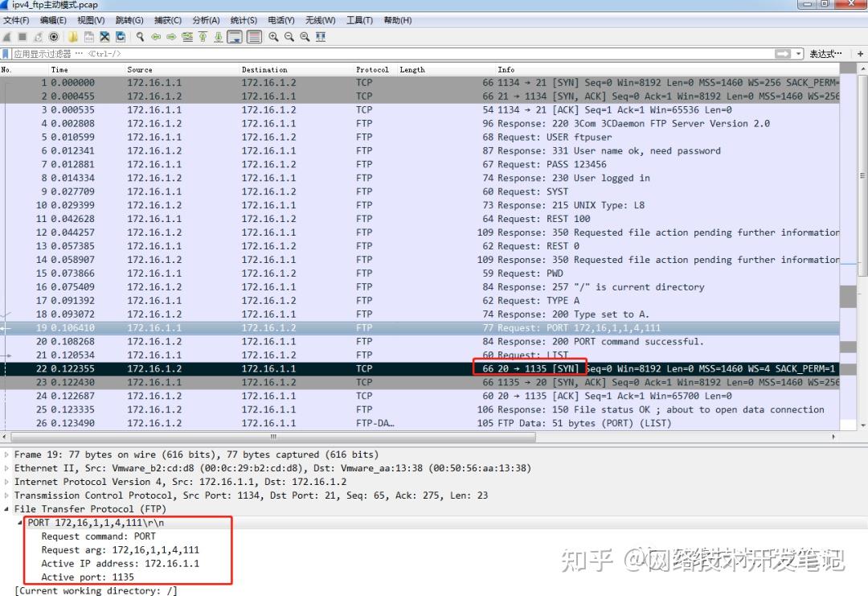Open the 统计(S) menu

[x=244, y=20]
